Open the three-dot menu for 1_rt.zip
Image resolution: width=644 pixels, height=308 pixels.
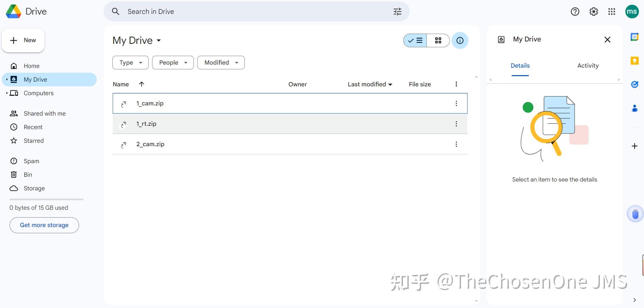tap(456, 124)
